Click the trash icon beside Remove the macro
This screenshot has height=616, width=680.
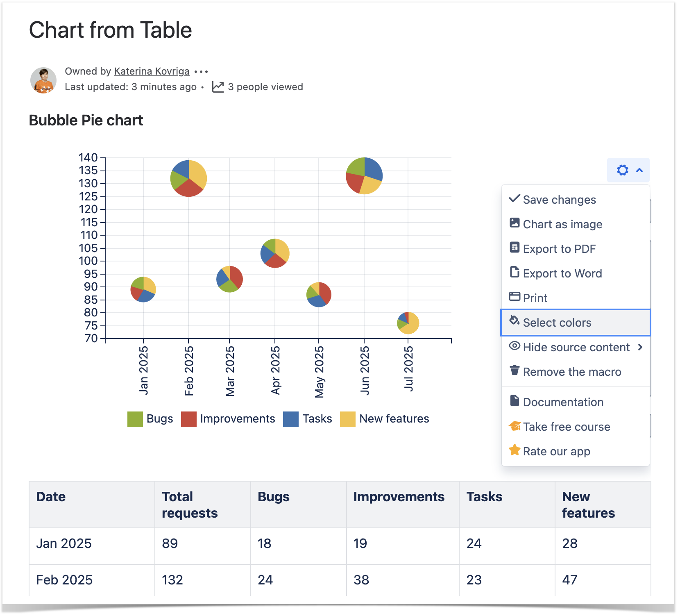tap(514, 371)
